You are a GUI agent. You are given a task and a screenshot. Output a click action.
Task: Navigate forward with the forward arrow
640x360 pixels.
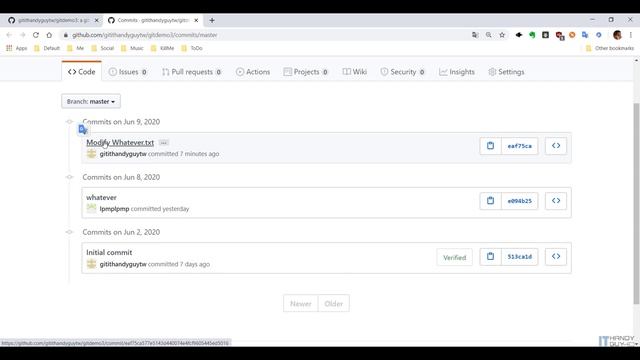point(22,35)
